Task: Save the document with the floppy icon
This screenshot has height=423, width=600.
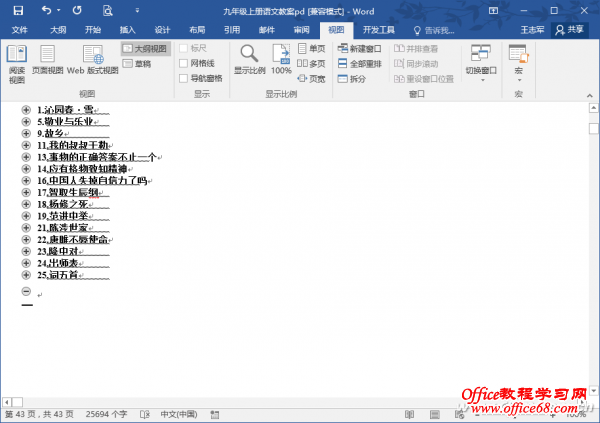Action: pos(18,11)
